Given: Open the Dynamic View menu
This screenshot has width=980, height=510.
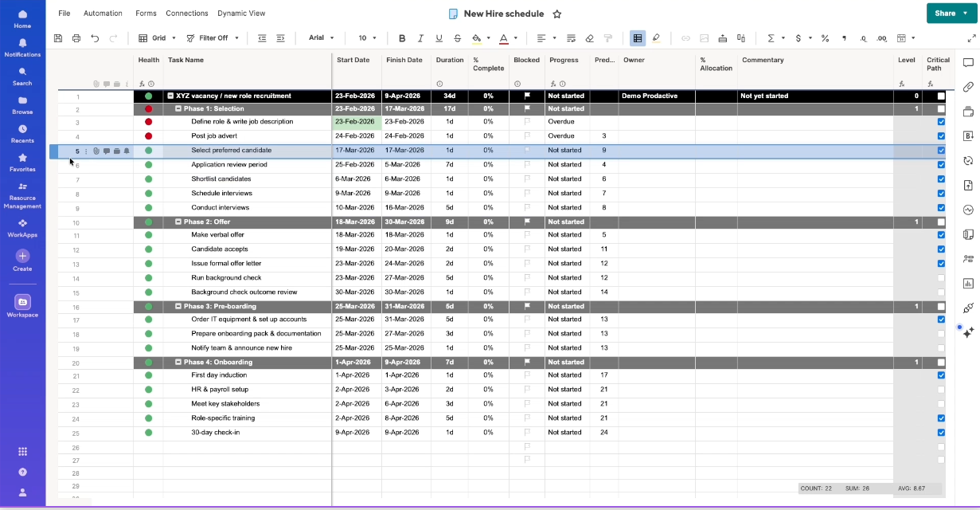Looking at the screenshot, I should coord(241,14).
